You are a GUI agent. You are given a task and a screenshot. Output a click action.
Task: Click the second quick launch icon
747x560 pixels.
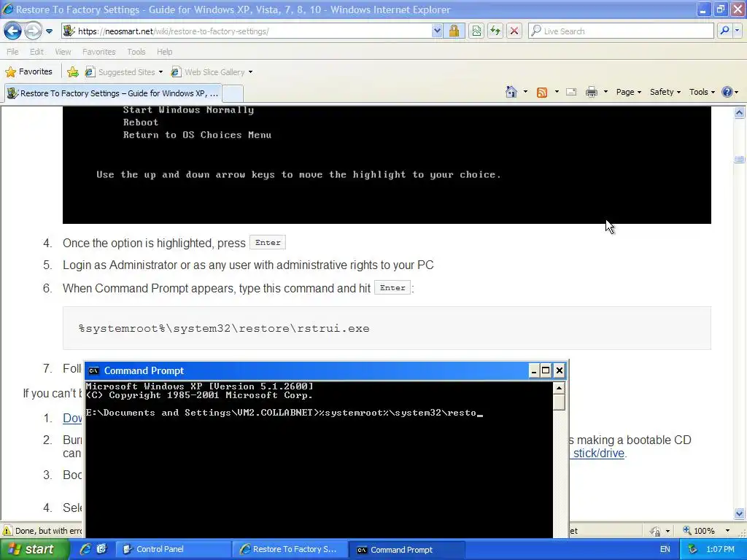pos(101,549)
